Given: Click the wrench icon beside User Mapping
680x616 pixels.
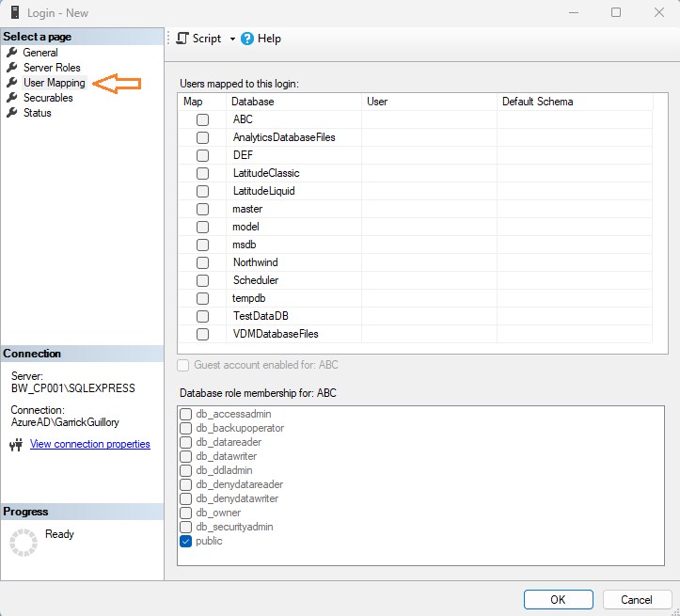Looking at the screenshot, I should [12, 83].
